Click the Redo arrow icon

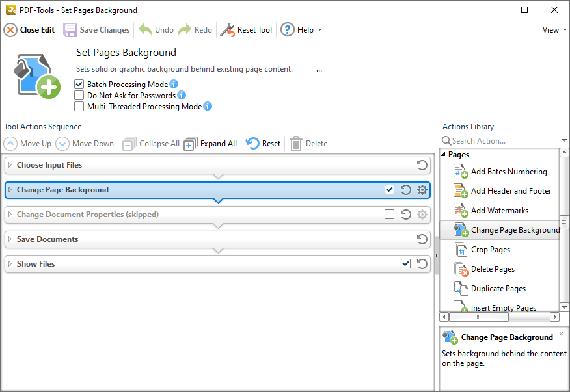point(185,30)
